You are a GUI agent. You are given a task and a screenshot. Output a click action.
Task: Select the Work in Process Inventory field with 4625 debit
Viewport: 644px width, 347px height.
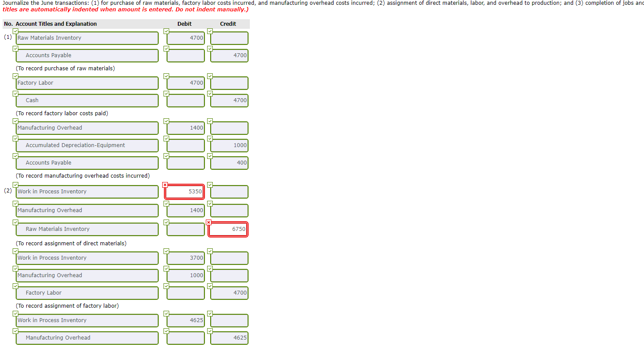pos(87,320)
